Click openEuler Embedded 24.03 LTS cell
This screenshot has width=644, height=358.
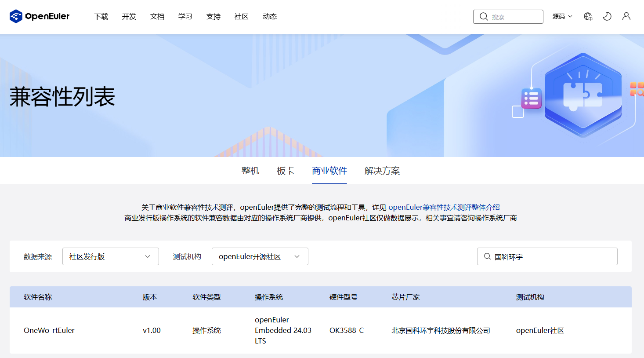tap(283, 330)
